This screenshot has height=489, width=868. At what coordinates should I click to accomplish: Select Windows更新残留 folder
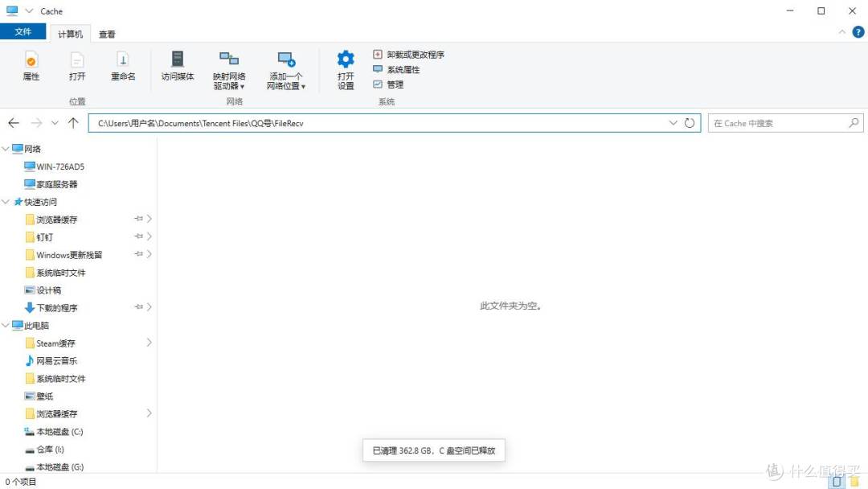coord(63,255)
